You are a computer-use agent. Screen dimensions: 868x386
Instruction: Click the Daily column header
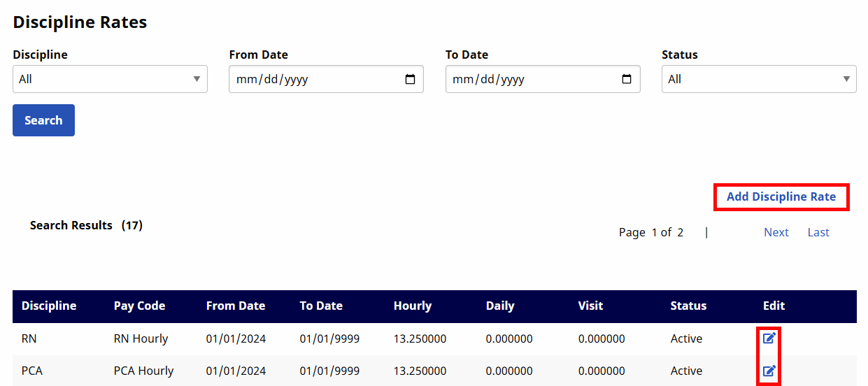(x=500, y=306)
